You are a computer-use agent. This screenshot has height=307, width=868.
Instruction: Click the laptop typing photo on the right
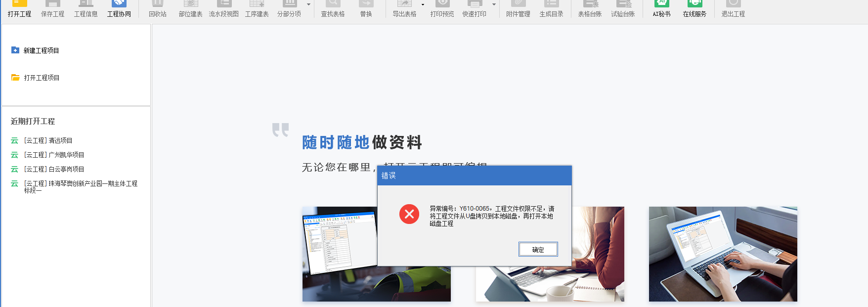(723, 254)
